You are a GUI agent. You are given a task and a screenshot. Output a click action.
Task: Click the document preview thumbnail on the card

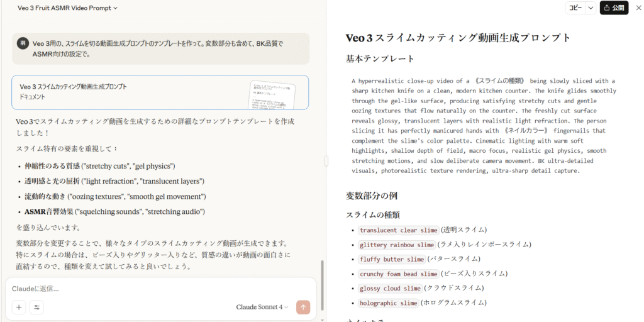coord(272,95)
